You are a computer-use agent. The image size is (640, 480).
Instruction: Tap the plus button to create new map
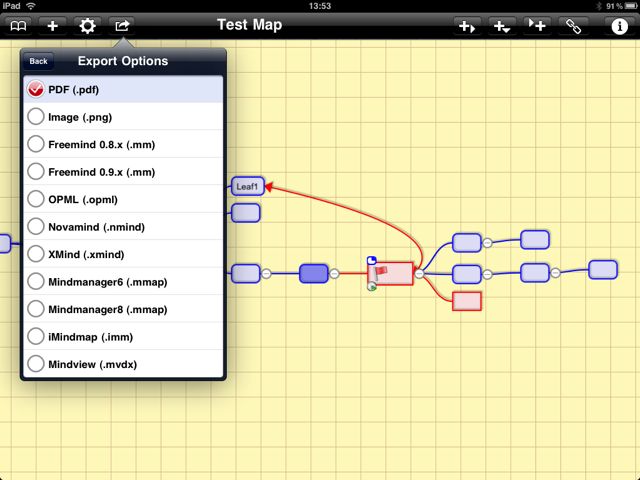click(53, 26)
